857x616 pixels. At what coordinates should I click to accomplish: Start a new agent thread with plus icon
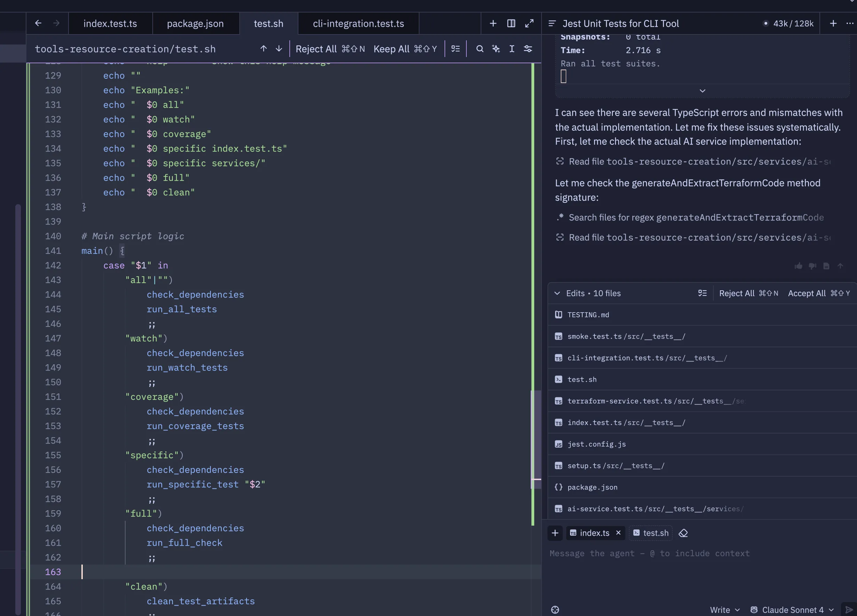pyautogui.click(x=833, y=23)
